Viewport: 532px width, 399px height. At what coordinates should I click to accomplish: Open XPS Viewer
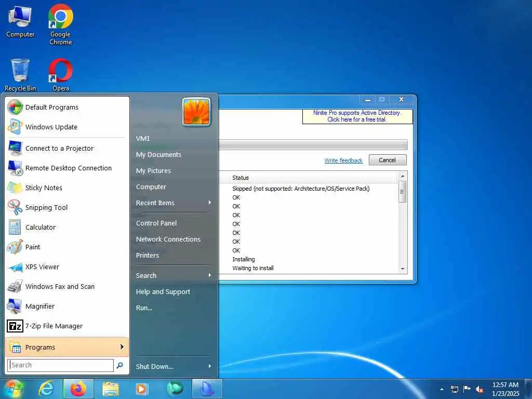tap(67, 267)
